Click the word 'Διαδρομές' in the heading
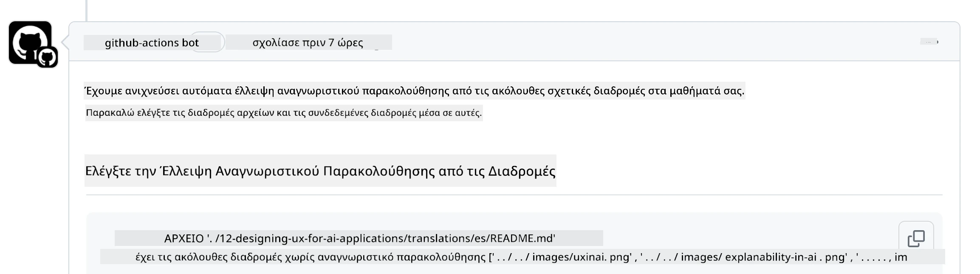Viewport: 980px width, 274px height. (522, 171)
